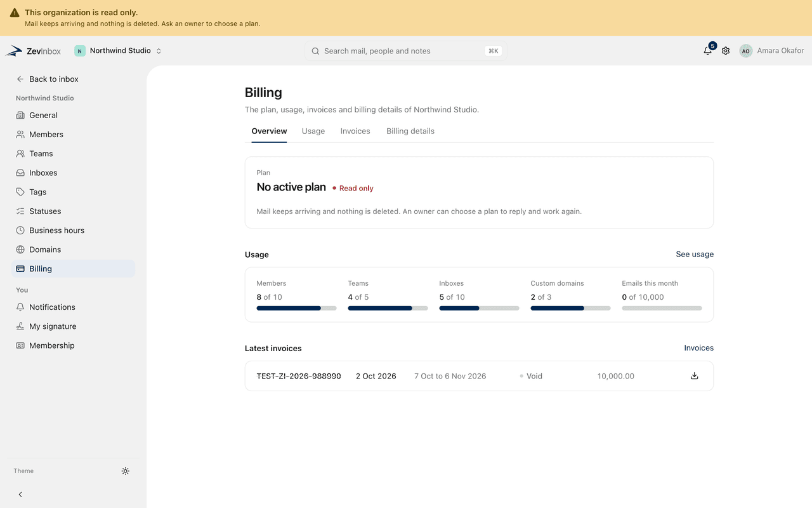Viewport: 812px width, 508px height.
Task: Switch to the Usage tab
Action: pos(313,131)
